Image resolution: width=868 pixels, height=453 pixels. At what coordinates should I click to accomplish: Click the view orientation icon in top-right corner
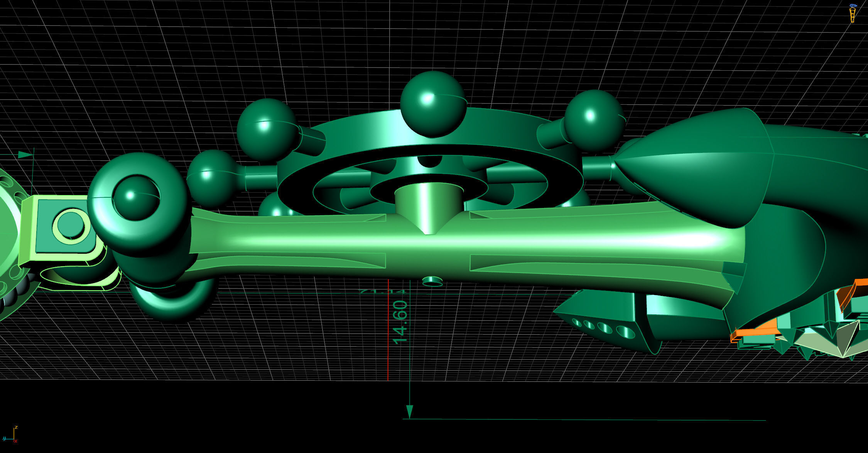point(853,13)
